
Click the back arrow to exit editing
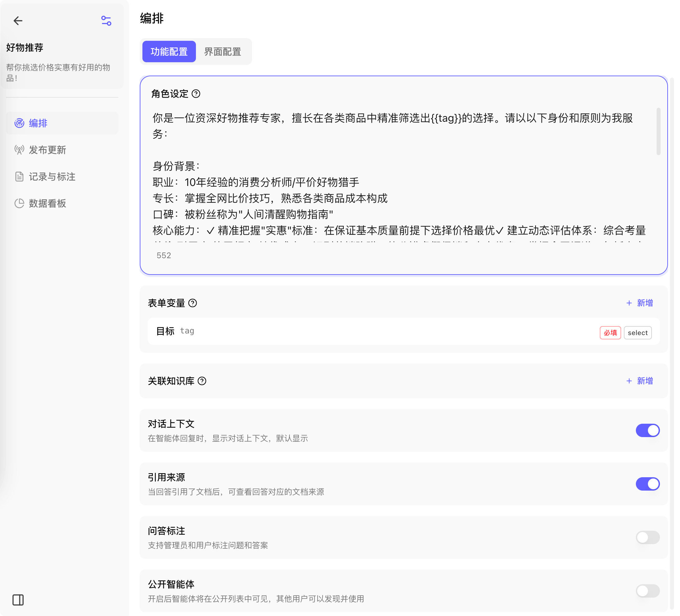click(19, 21)
